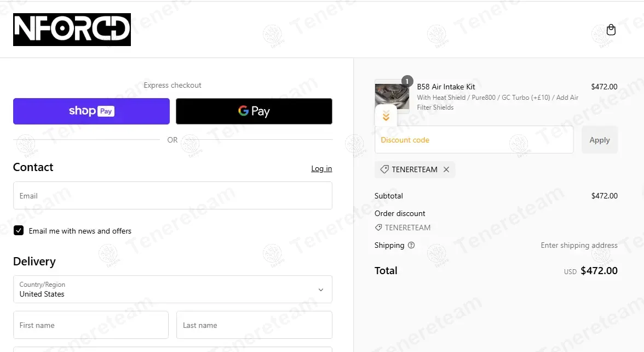Pay with the Google Pay express button
This screenshot has width=644, height=352.
coord(254,111)
